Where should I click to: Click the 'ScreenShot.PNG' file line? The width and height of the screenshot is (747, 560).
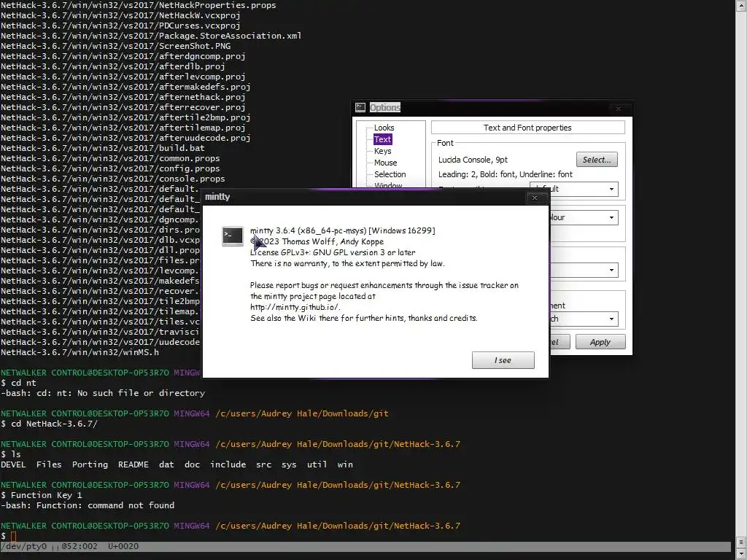[116, 46]
